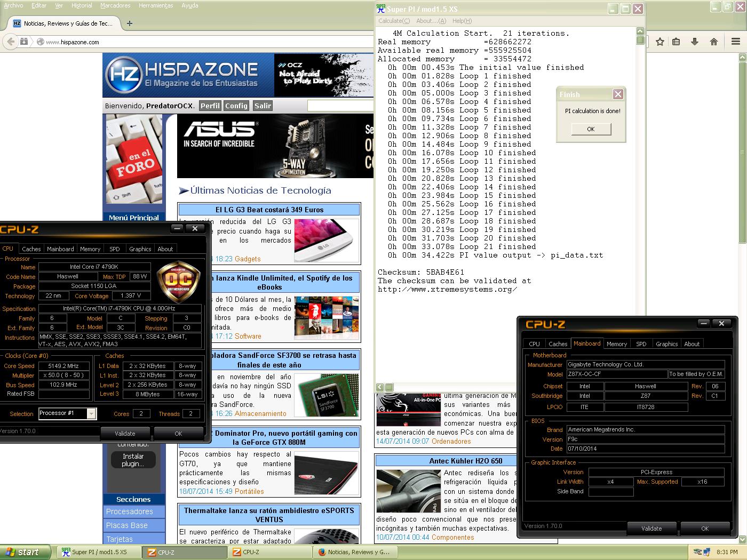This screenshot has height=560, width=747.
Task: Open the Firefox hamburger menu
Action: coord(736,42)
